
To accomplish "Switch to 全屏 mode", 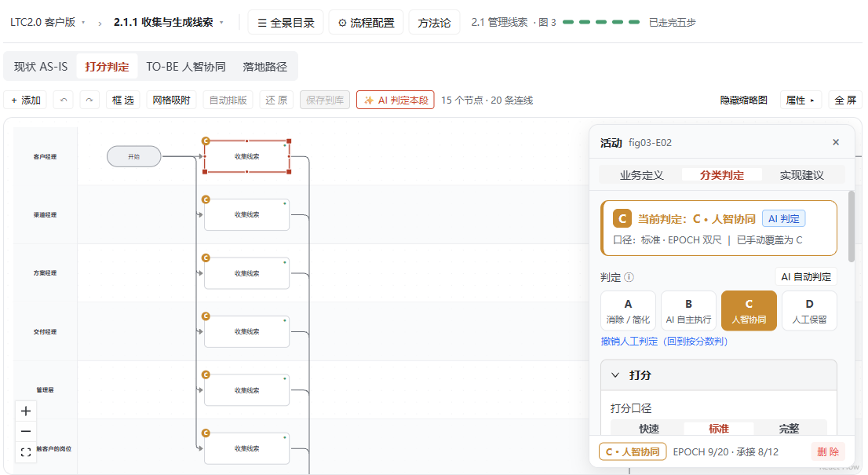I will click(x=845, y=100).
